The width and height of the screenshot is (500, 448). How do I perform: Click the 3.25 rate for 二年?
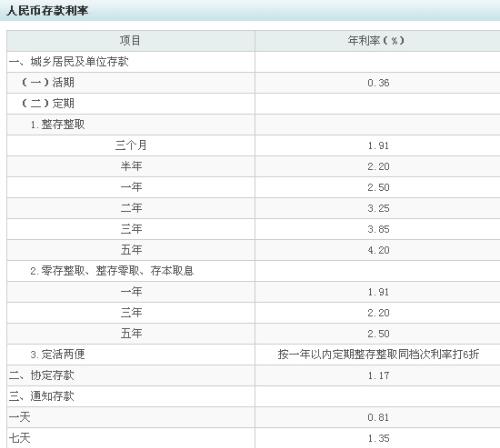click(378, 208)
